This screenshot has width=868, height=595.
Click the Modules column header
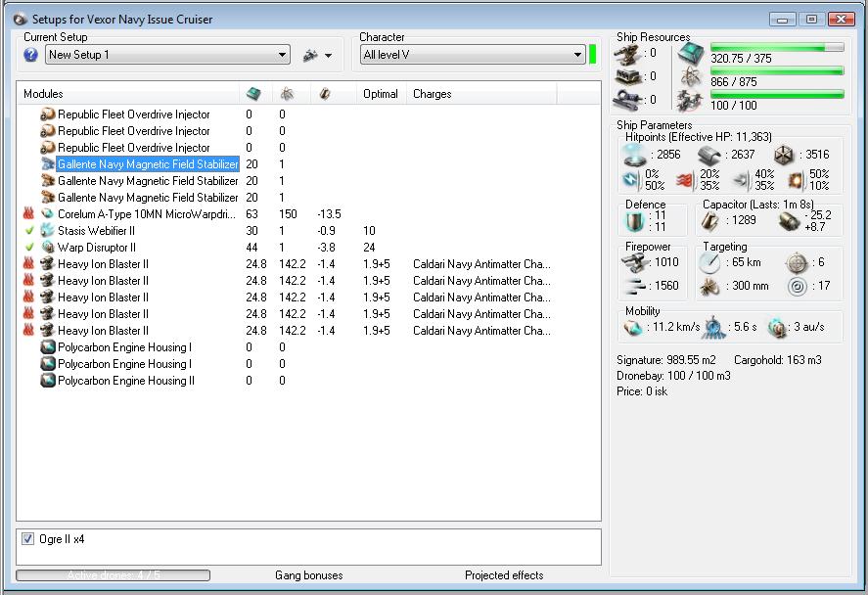pyautogui.click(x=43, y=94)
